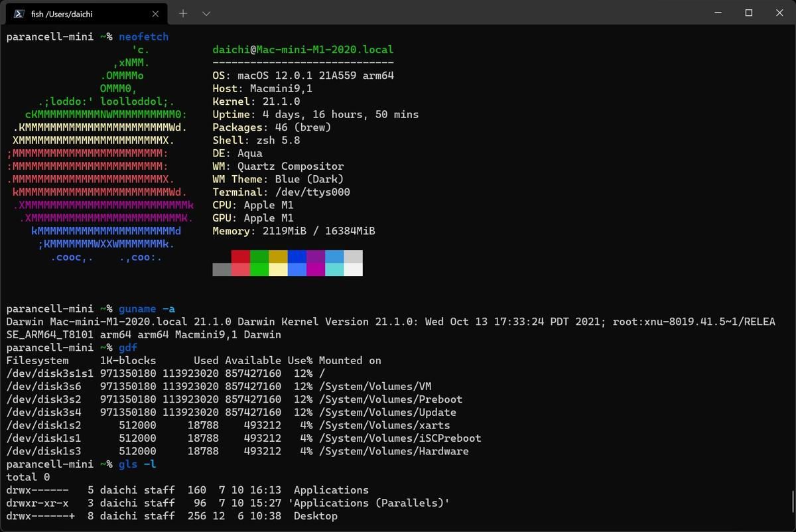Image resolution: width=796 pixels, height=532 pixels.
Task: Click the '/System/Volumes/Preboot' mount path
Action: point(391,399)
